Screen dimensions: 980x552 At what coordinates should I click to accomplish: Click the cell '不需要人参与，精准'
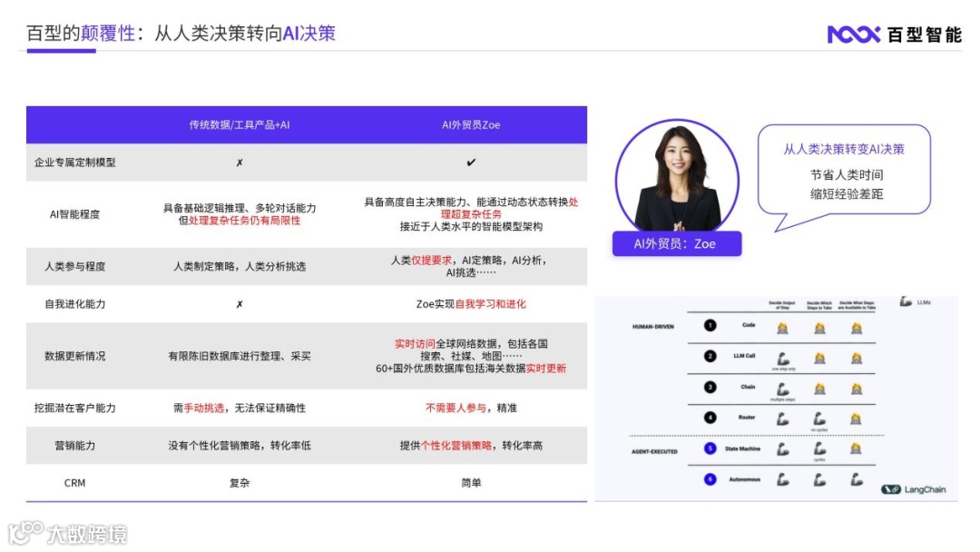pyautogui.click(x=471, y=409)
